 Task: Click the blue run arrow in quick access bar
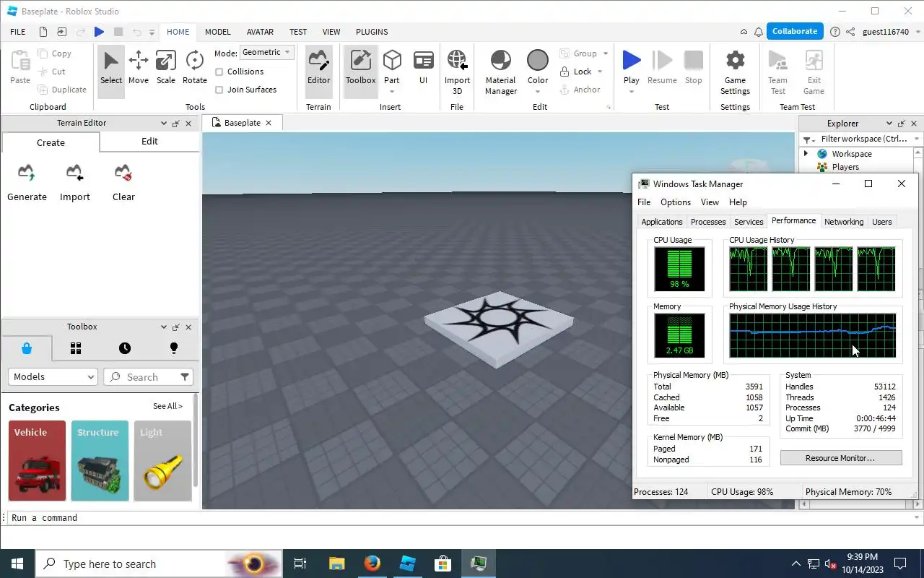pos(100,32)
